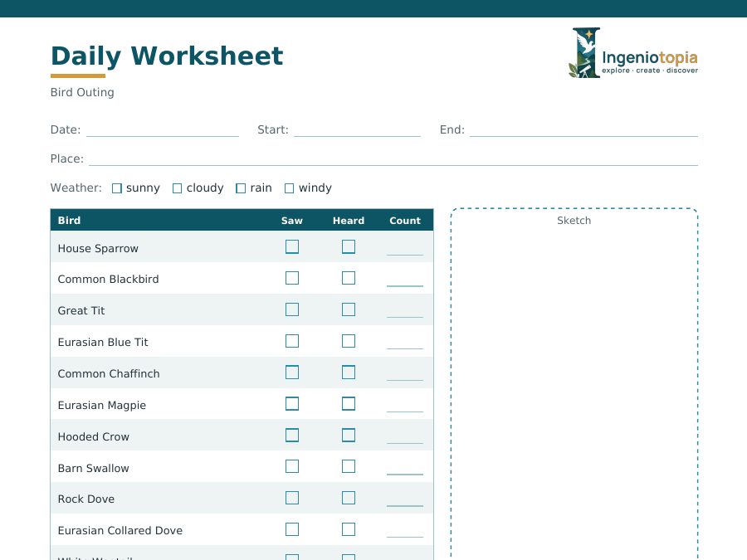Viewport: 747px width, 560px height.
Task: Check Heard for Common Blackbird
Action: [x=349, y=278]
